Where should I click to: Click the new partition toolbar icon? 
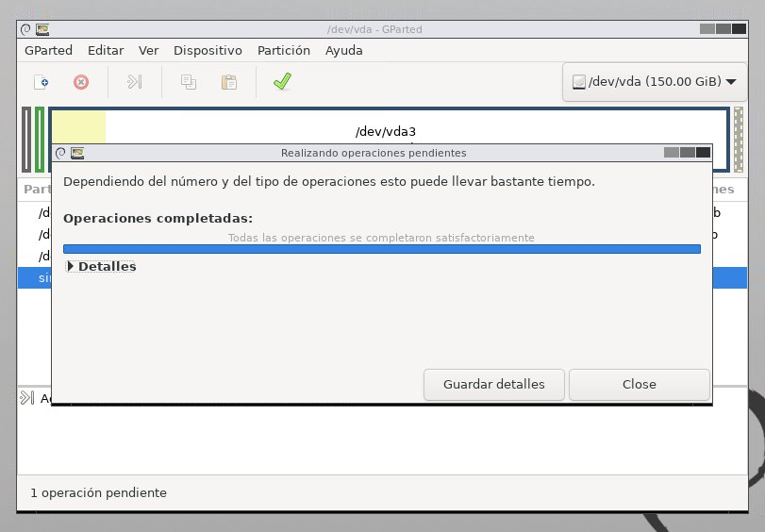pyautogui.click(x=41, y=82)
